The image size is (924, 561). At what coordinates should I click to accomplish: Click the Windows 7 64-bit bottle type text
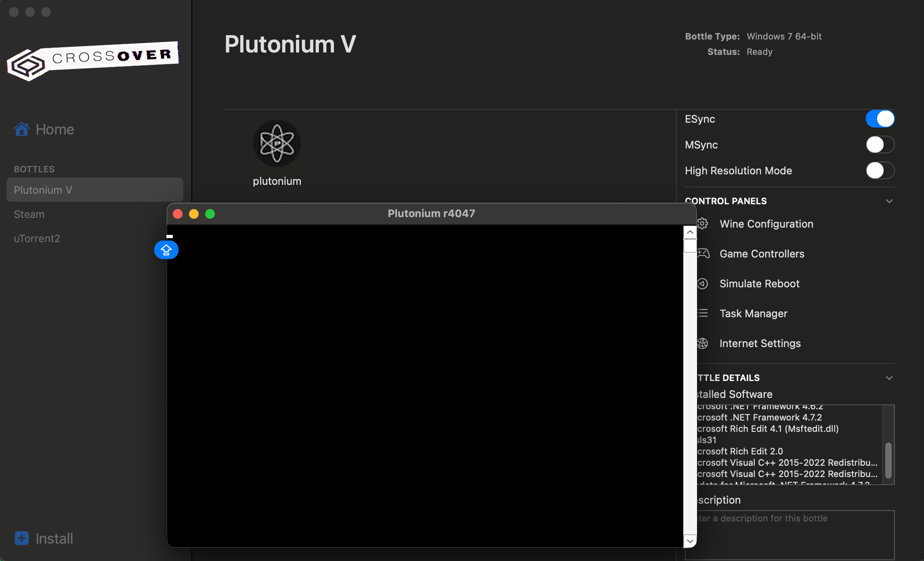tap(784, 36)
